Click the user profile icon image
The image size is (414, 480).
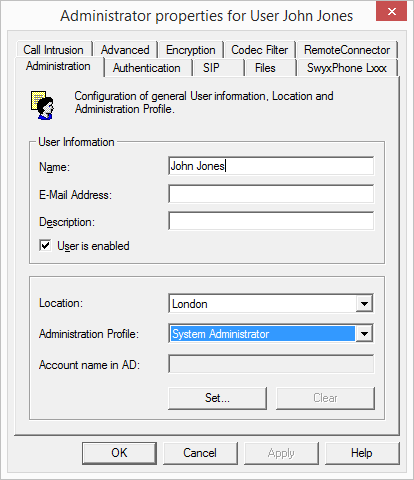click(42, 105)
